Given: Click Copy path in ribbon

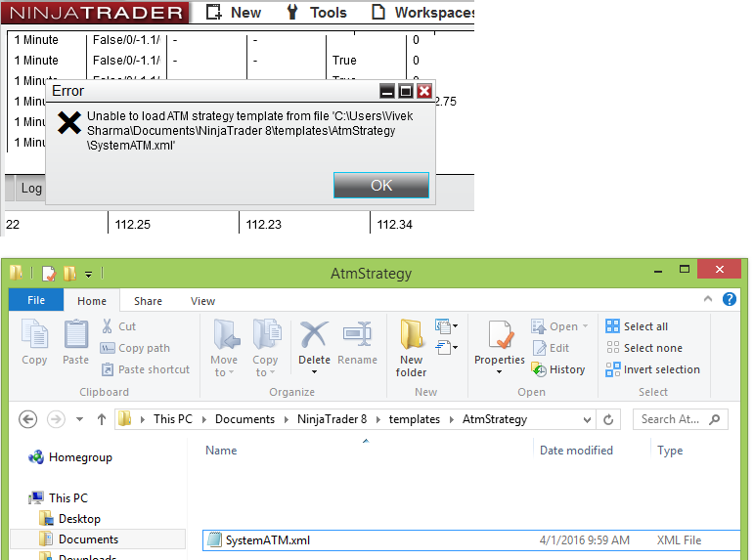Looking at the screenshot, I should click(135, 348).
